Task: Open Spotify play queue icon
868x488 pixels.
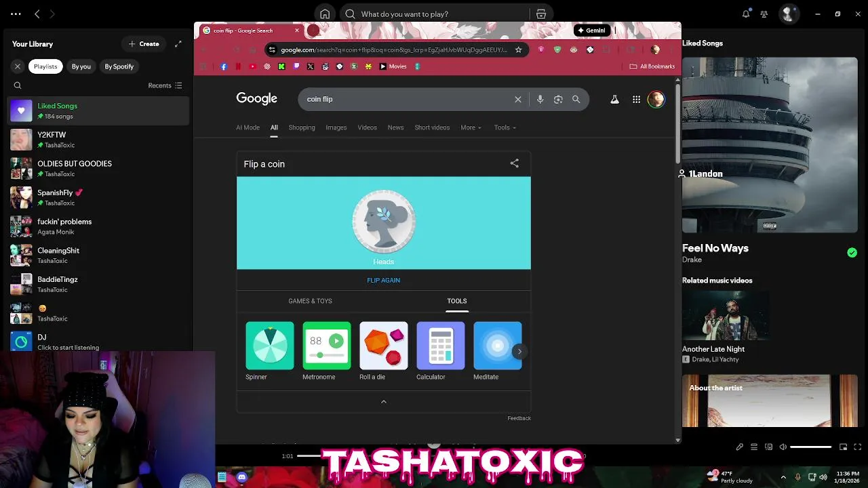Action: [x=754, y=447]
